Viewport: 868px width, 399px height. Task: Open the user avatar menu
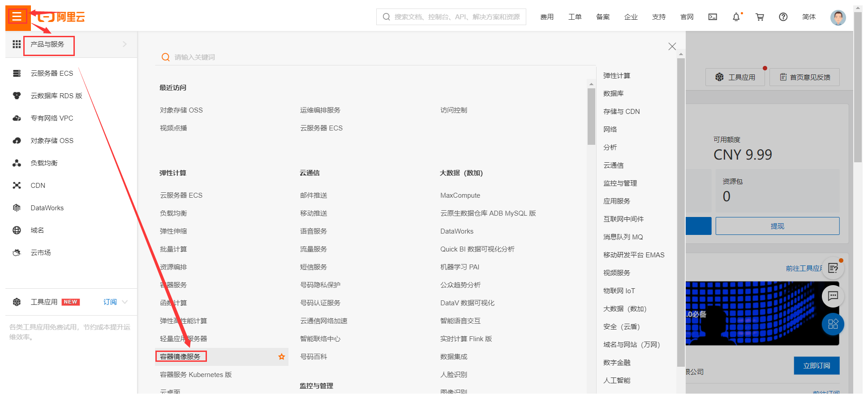838,17
